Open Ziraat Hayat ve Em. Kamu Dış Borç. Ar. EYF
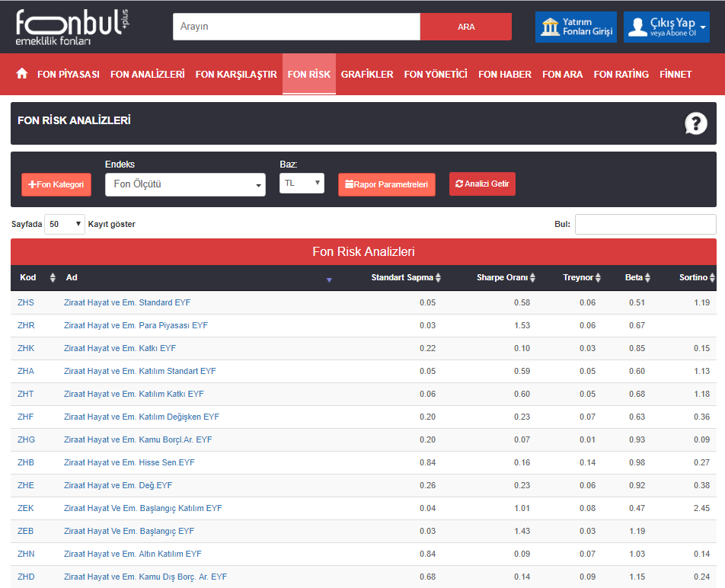Viewport: 725px width, 588px height. tap(145, 577)
